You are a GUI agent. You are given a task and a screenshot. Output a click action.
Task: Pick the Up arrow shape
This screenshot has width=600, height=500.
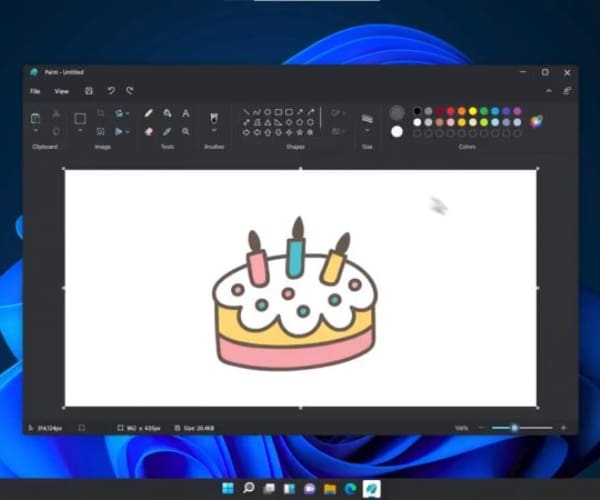tap(267, 133)
